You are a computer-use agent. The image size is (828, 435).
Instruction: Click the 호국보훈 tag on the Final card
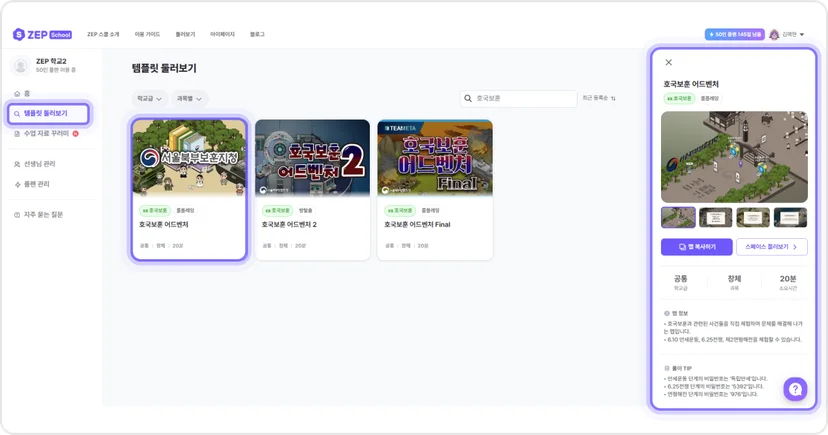(x=400, y=211)
